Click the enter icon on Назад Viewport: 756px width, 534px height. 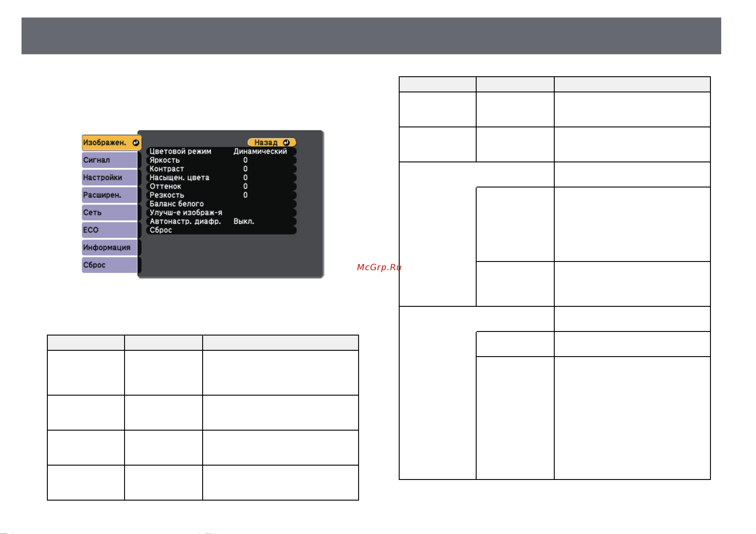coord(286,142)
